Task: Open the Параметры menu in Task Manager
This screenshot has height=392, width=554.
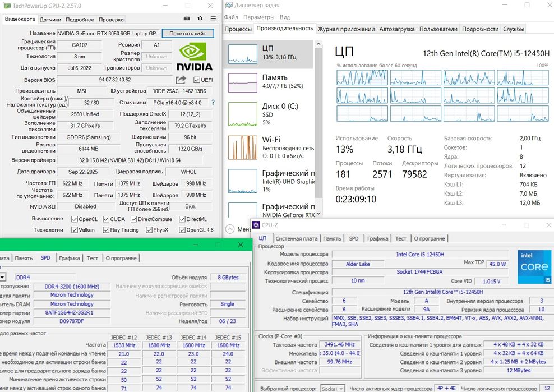Action: [x=259, y=17]
